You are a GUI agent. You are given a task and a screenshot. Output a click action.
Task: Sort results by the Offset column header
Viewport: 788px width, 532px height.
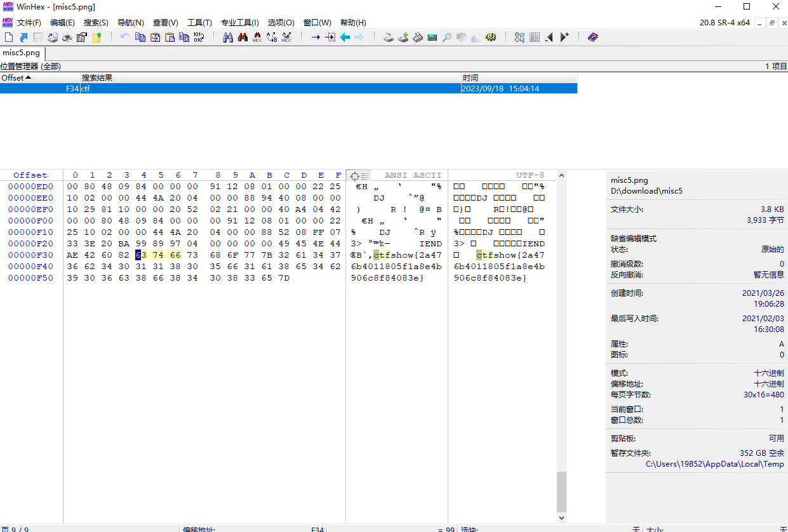point(40,77)
